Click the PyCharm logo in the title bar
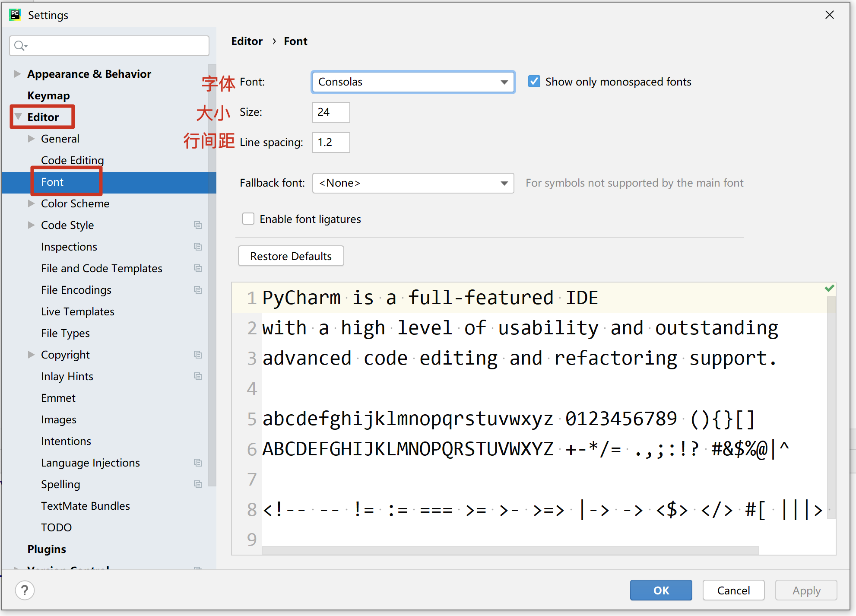Image resolution: width=856 pixels, height=616 pixels. pos(15,15)
